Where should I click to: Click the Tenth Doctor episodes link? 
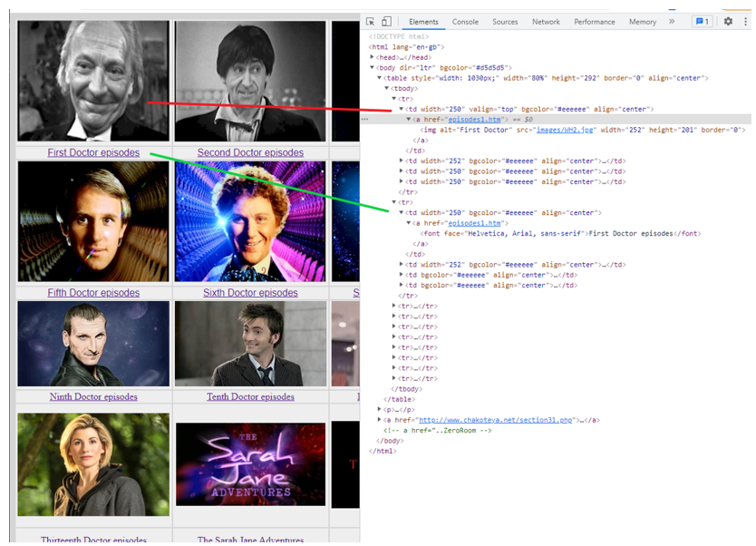[250, 396]
